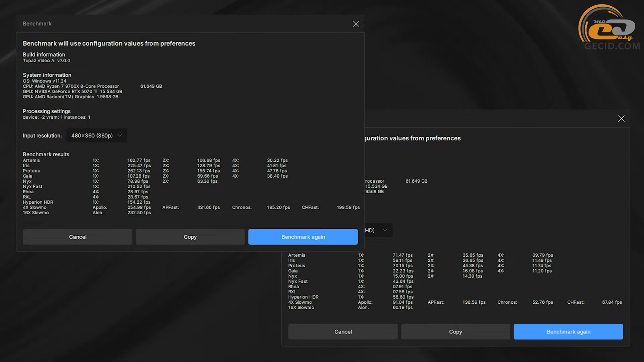Image resolution: width=644 pixels, height=362 pixels.
Task: Click Iris 1X value 225.47 fps
Action: coord(139,166)
